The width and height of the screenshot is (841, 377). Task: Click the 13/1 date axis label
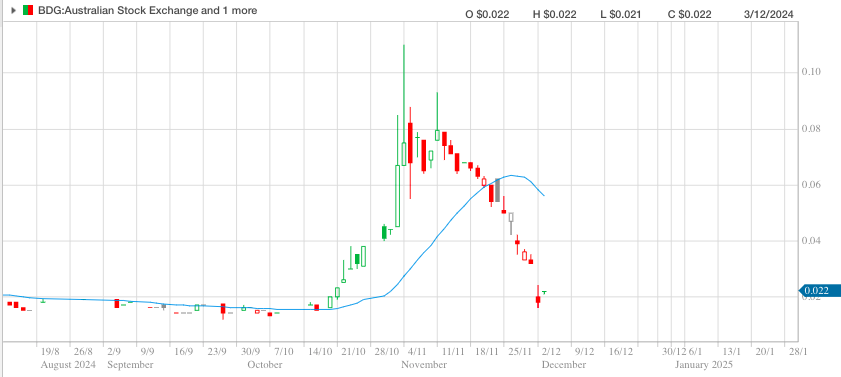[x=732, y=352]
